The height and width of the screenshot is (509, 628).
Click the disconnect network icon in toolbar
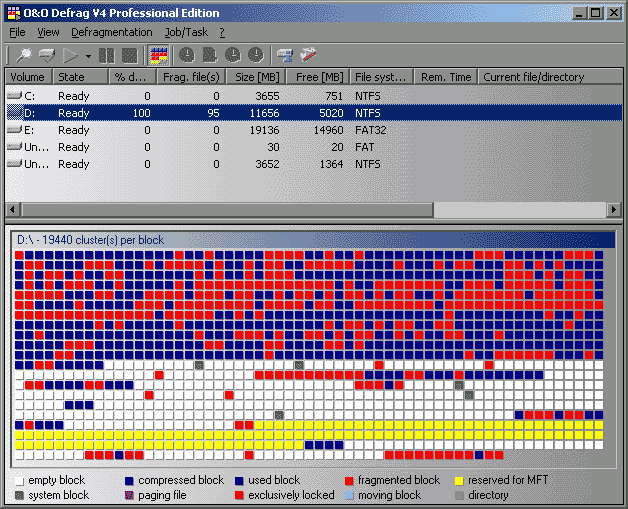(308, 55)
